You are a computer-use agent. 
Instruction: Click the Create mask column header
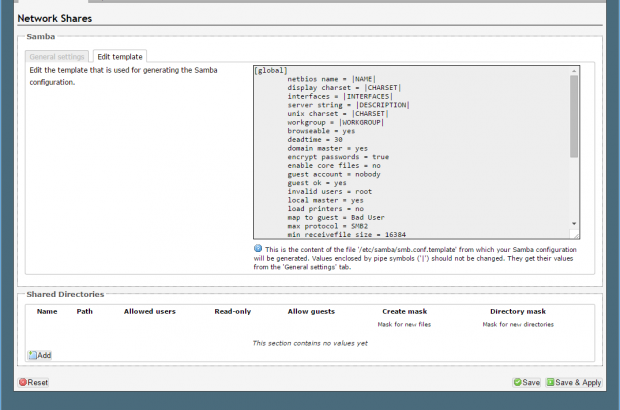(x=407, y=311)
